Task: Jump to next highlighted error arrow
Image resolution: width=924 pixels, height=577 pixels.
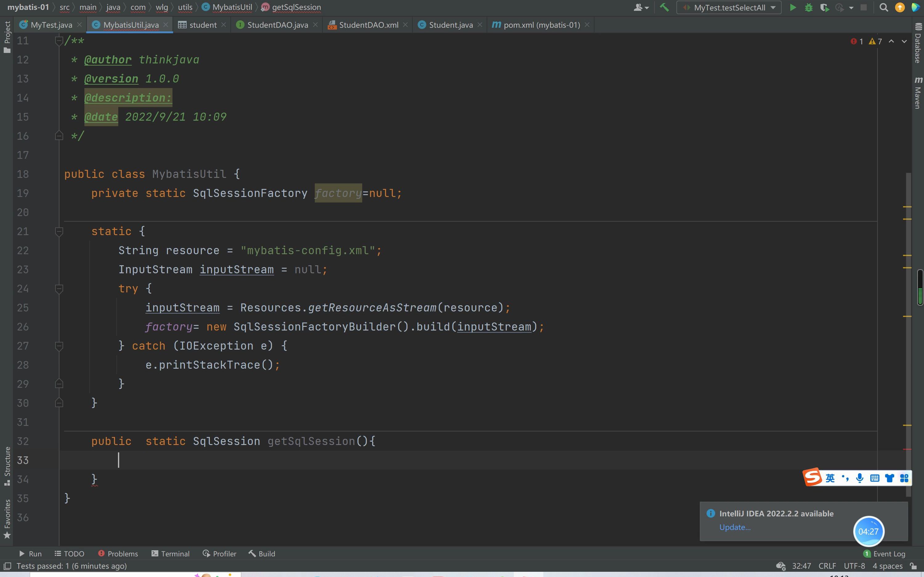Action: tap(904, 41)
